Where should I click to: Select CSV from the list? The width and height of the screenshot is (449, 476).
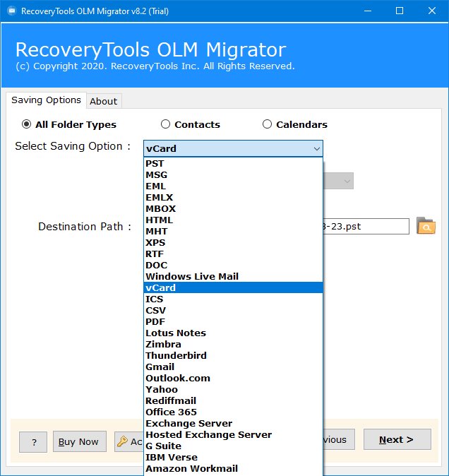tap(233, 310)
